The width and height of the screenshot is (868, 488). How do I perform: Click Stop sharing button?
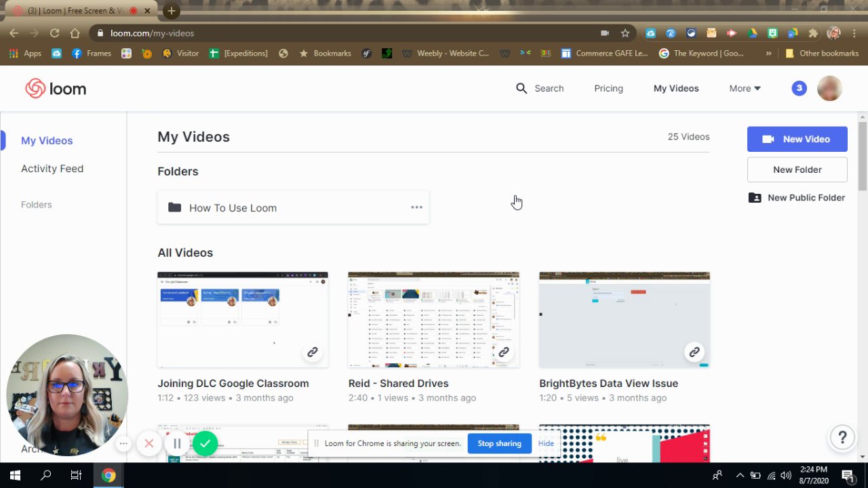(x=499, y=443)
